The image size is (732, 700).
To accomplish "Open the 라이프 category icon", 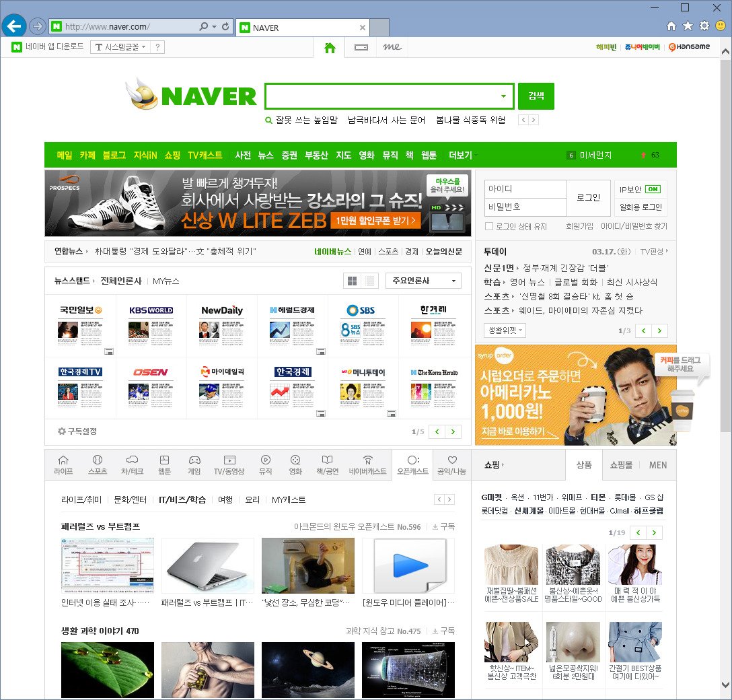I will [x=63, y=465].
